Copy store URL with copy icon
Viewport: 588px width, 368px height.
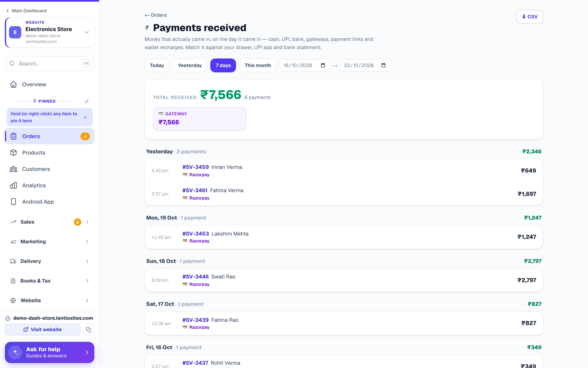click(89, 330)
